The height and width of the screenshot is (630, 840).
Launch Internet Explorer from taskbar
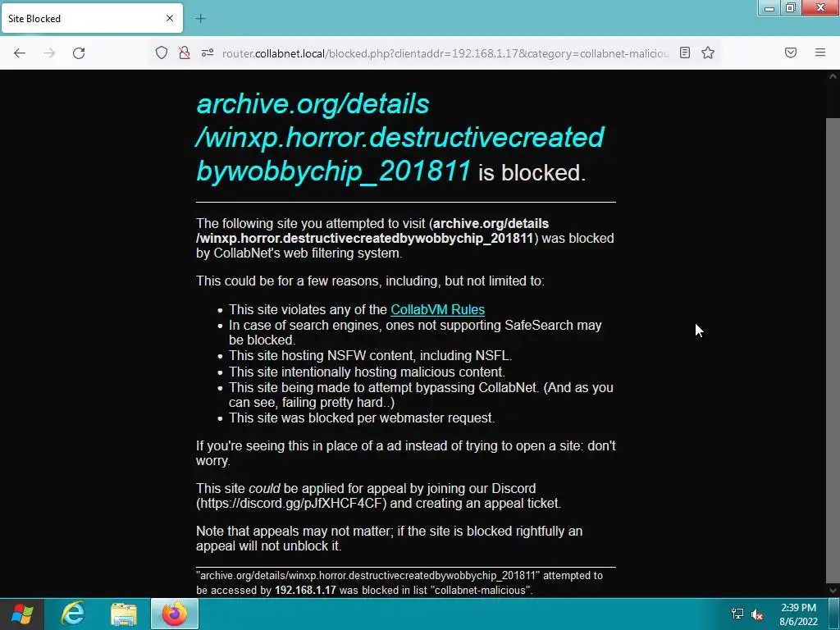73,614
